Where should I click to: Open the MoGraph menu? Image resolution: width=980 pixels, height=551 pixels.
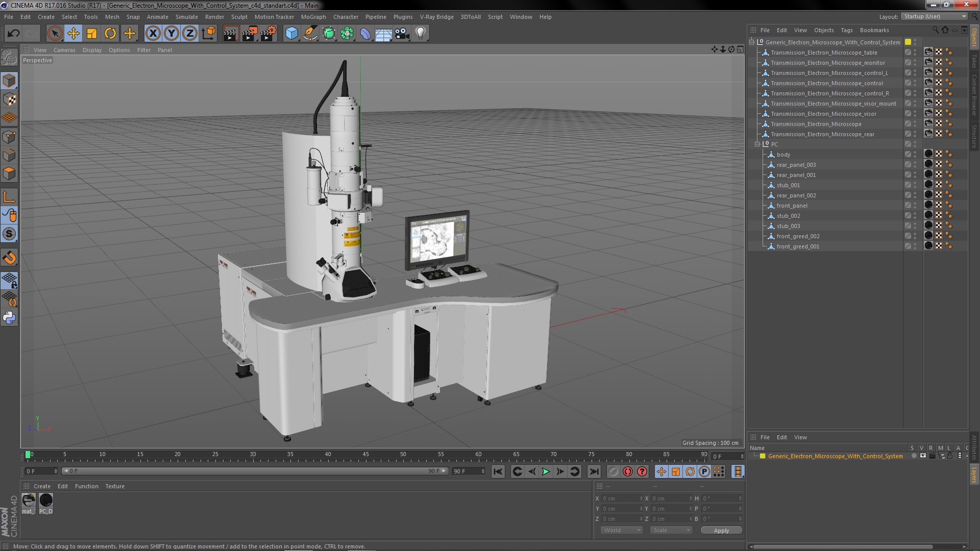[313, 17]
